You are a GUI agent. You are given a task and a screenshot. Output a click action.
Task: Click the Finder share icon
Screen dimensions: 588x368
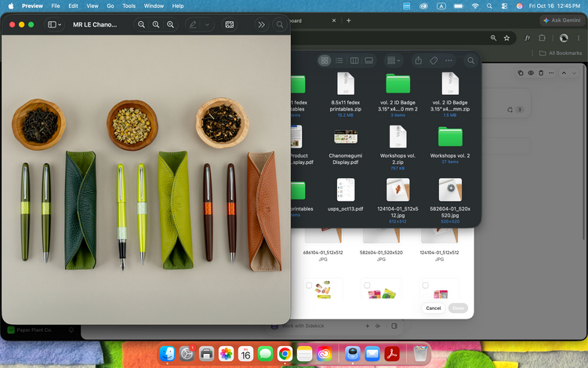(419, 60)
